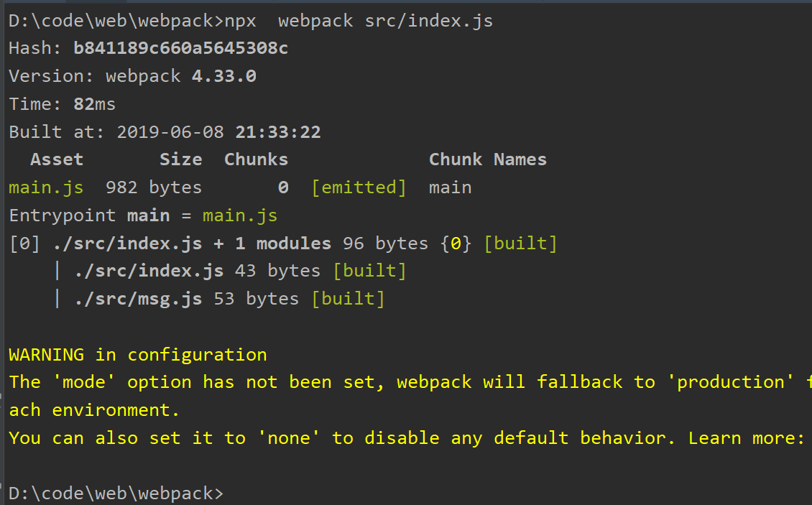812x505 pixels.
Task: Click the nested ./src/msg.js module line
Action: click(x=229, y=299)
